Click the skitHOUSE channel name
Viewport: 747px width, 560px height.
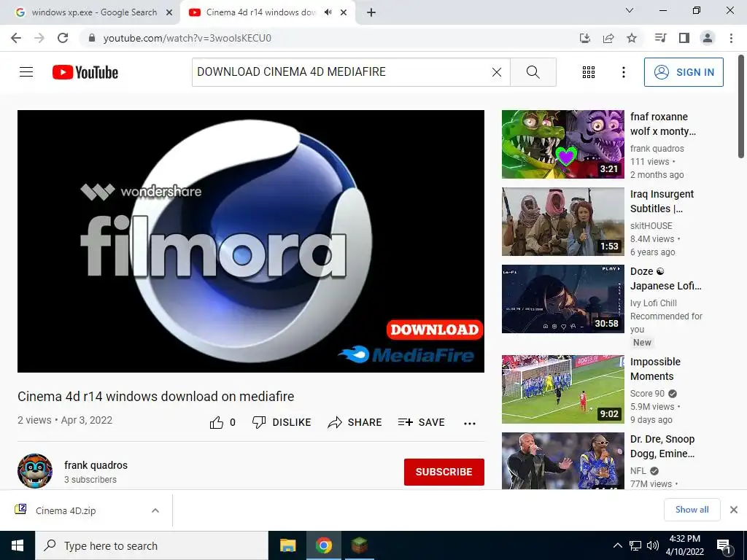pos(651,226)
